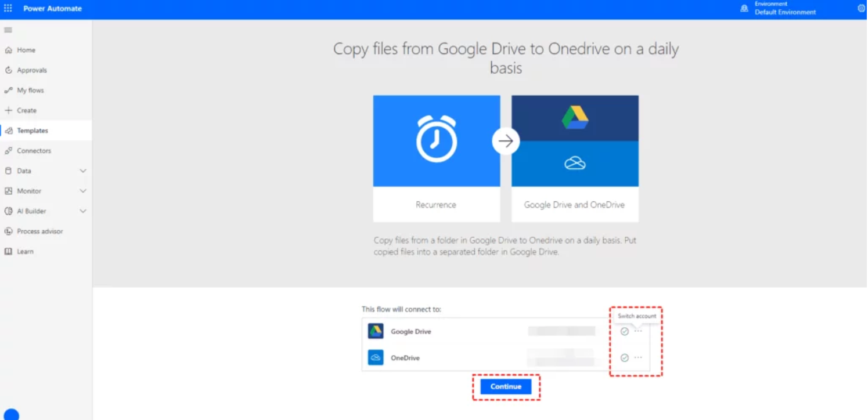This screenshot has height=420, width=868.
Task: Open the chat bot bubble icon
Action: (x=12, y=414)
